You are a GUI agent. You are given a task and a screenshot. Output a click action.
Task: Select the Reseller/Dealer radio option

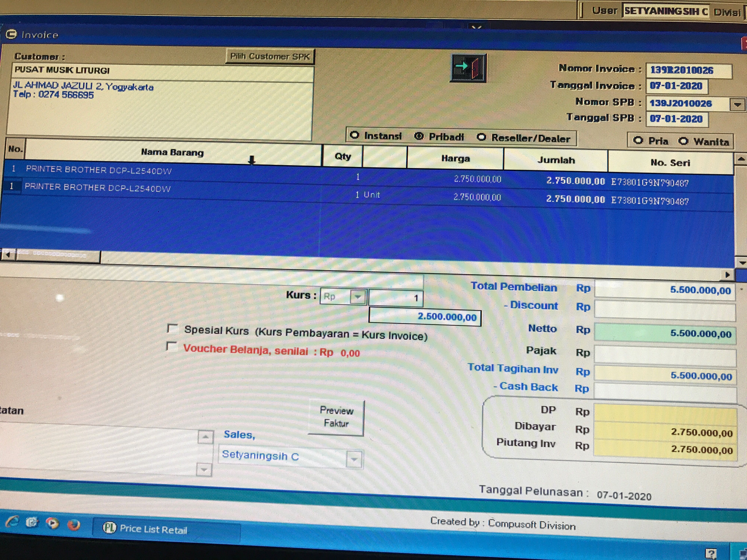(x=481, y=137)
